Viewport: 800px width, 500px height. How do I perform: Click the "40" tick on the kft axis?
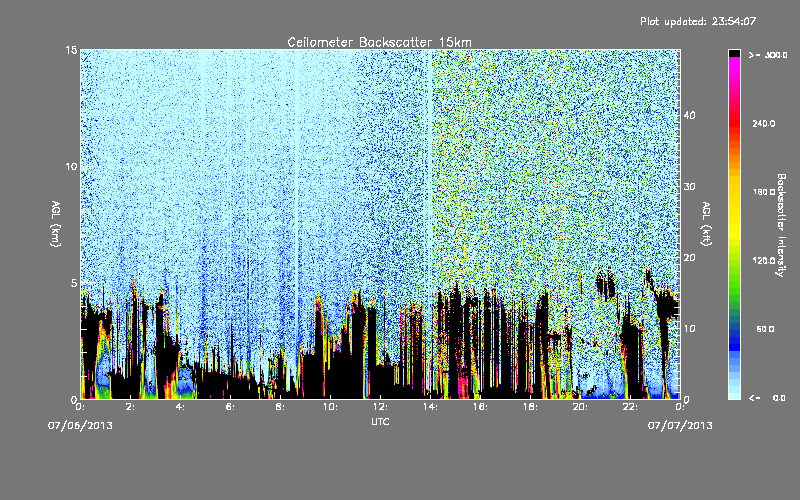(x=689, y=115)
